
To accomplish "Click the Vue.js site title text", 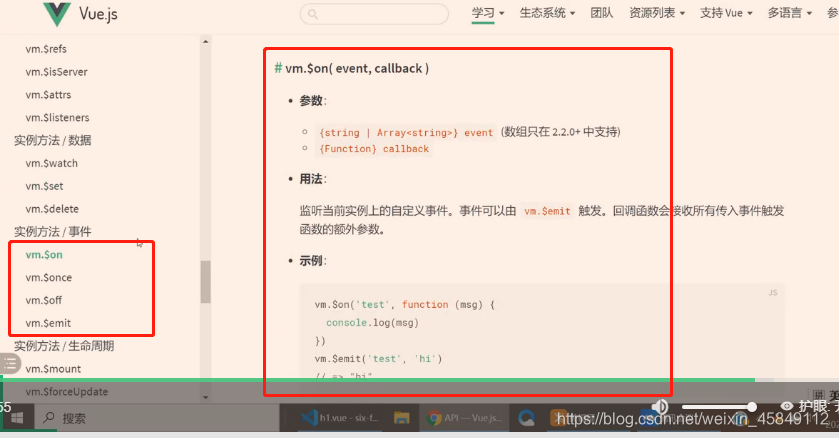I will pos(98,14).
